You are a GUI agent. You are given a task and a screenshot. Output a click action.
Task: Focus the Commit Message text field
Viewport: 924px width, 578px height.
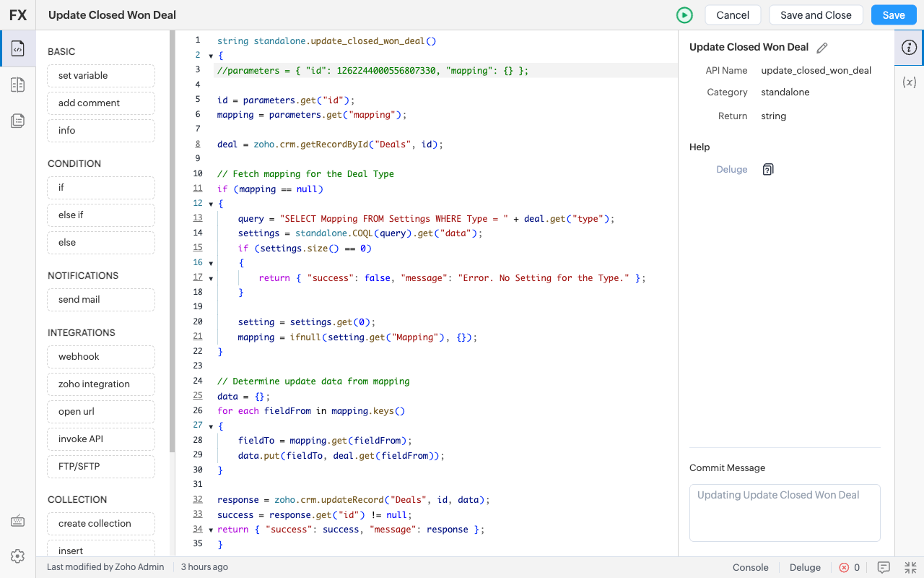(785, 513)
